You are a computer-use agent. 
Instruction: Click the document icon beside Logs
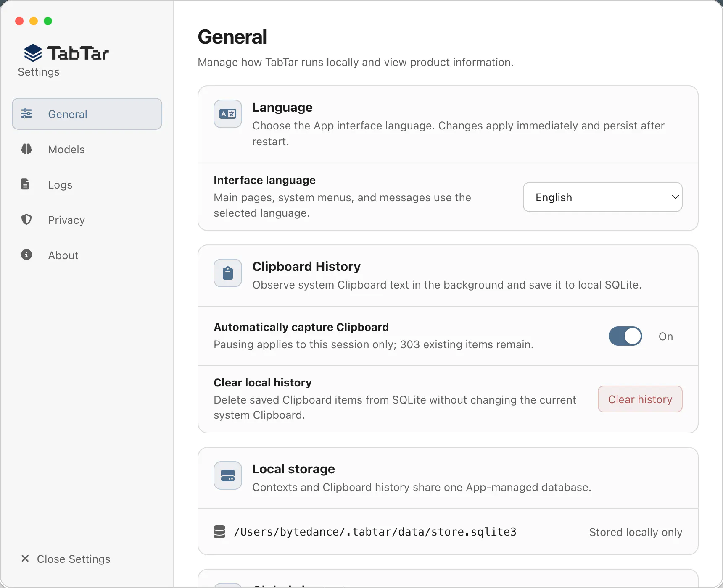(25, 184)
